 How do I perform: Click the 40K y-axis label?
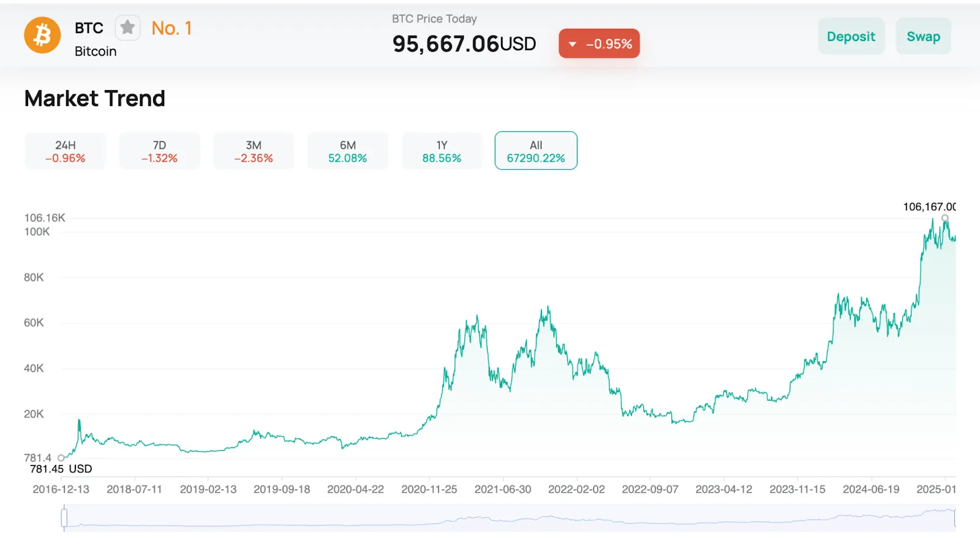coord(34,368)
